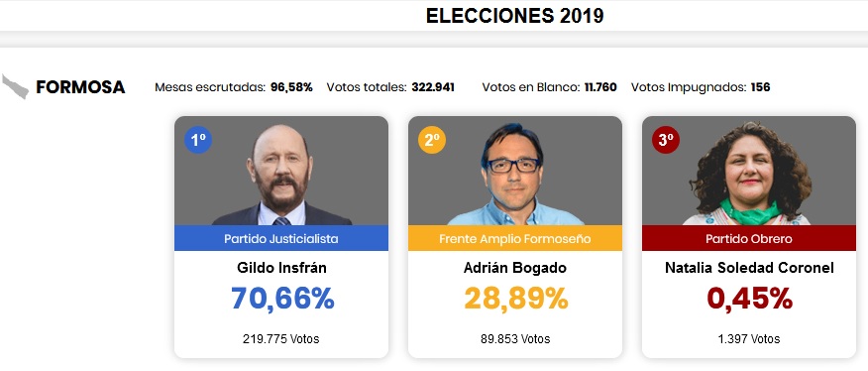Click the dark red 3º rank badge
Screen dimensions: 868x371
666,140
